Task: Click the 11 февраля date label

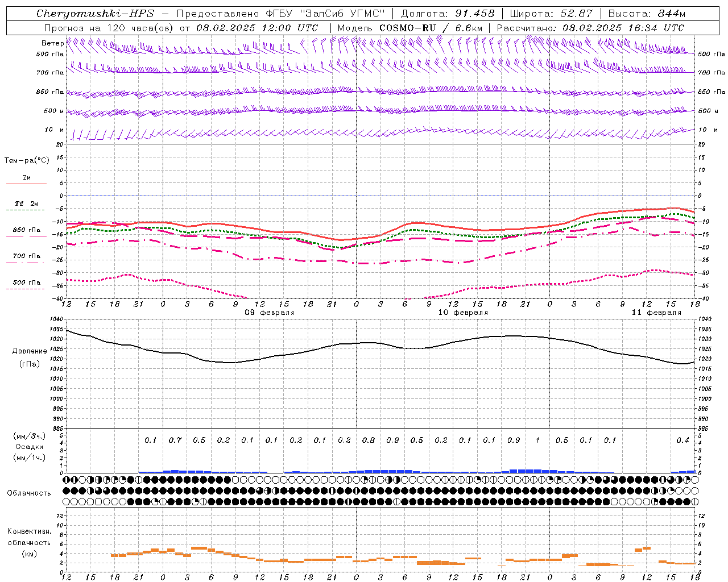Action: coord(656,313)
